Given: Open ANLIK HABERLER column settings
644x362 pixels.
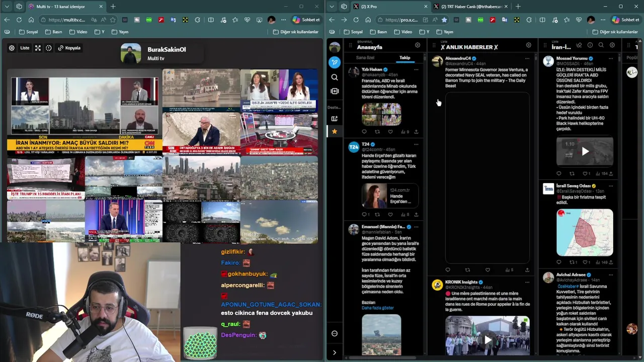Looking at the screenshot, I should point(528,45).
